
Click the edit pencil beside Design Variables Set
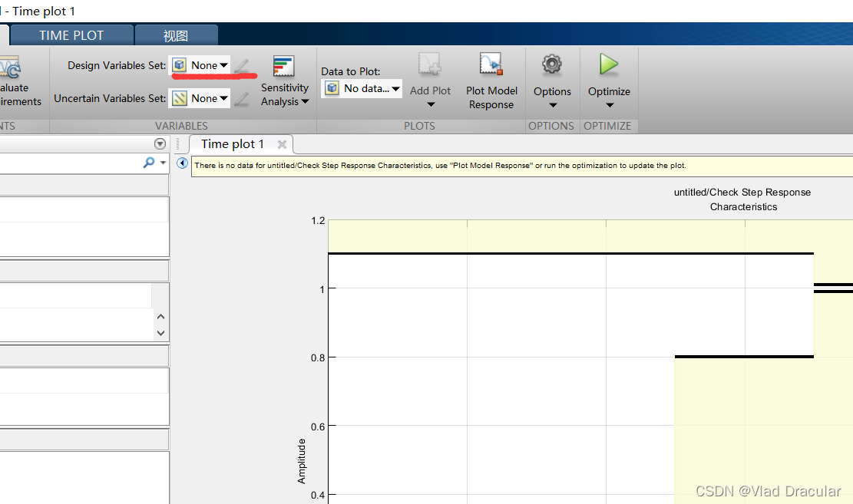click(242, 66)
